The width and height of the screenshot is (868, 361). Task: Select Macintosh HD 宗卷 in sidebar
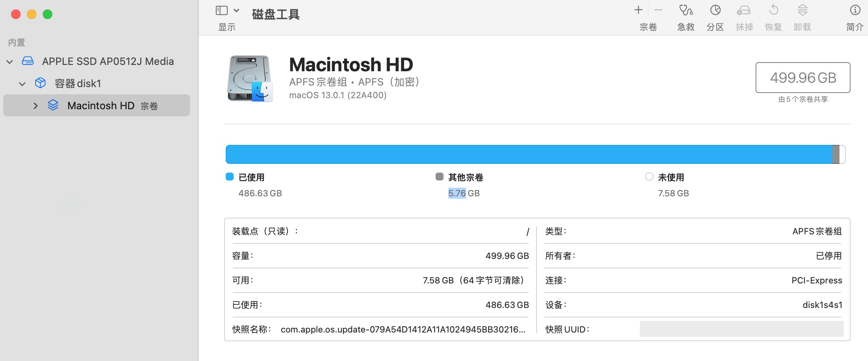tap(112, 106)
